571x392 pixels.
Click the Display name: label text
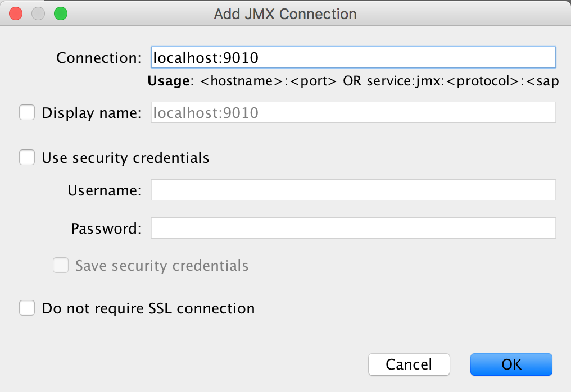pyautogui.click(x=92, y=113)
